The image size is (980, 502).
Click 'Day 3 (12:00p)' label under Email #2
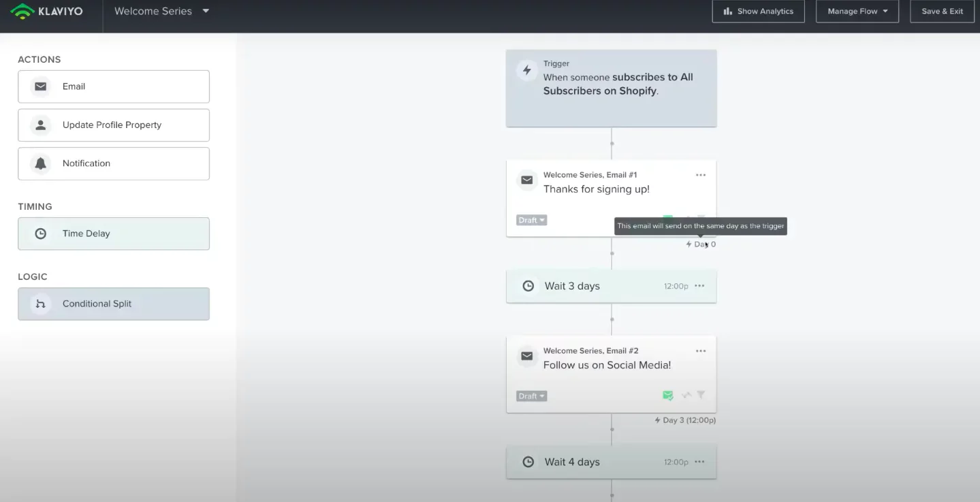pyautogui.click(x=685, y=420)
